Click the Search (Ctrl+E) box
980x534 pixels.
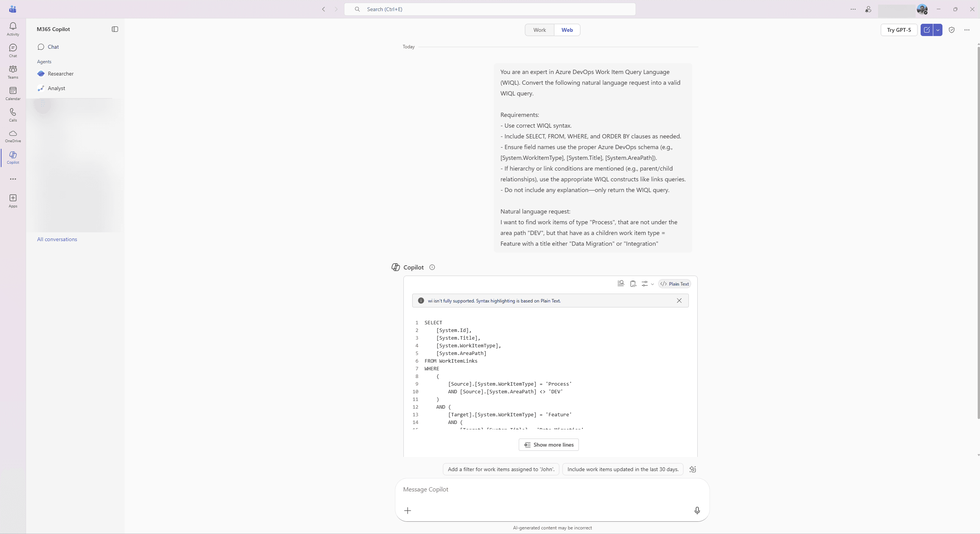(490, 9)
